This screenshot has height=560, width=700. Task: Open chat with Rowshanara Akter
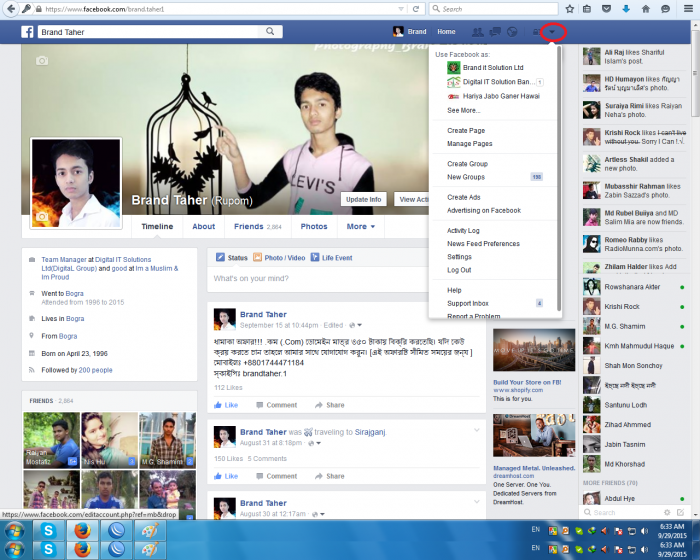pyautogui.click(x=634, y=287)
